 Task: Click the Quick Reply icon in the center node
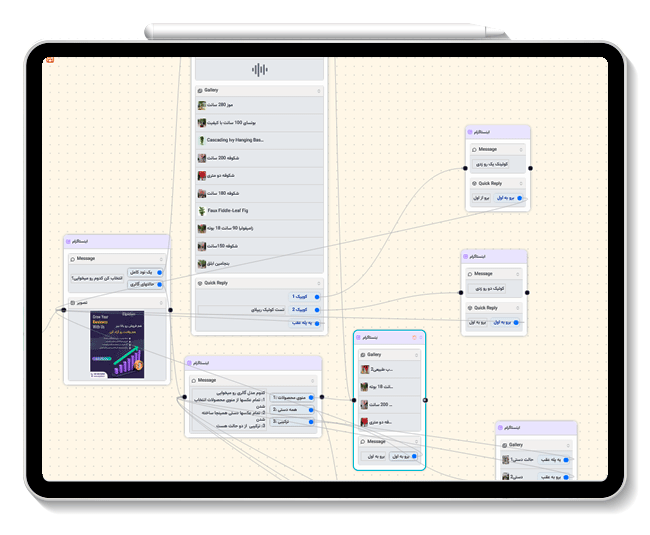point(201,283)
